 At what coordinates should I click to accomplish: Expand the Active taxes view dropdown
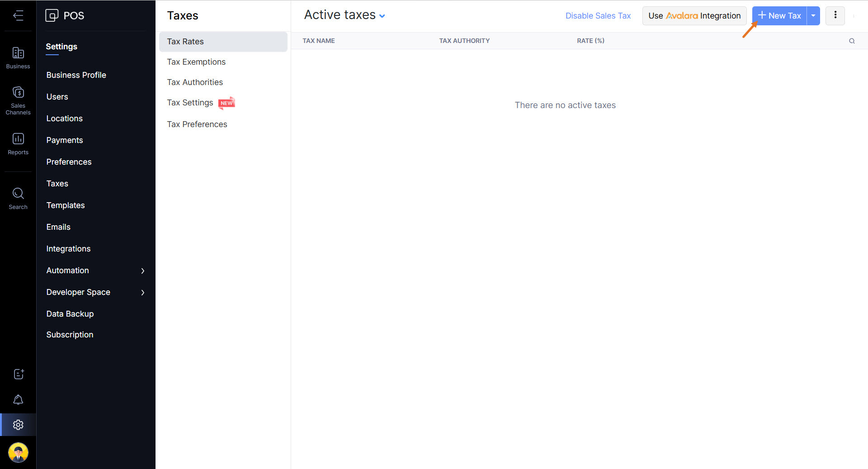[x=382, y=16]
